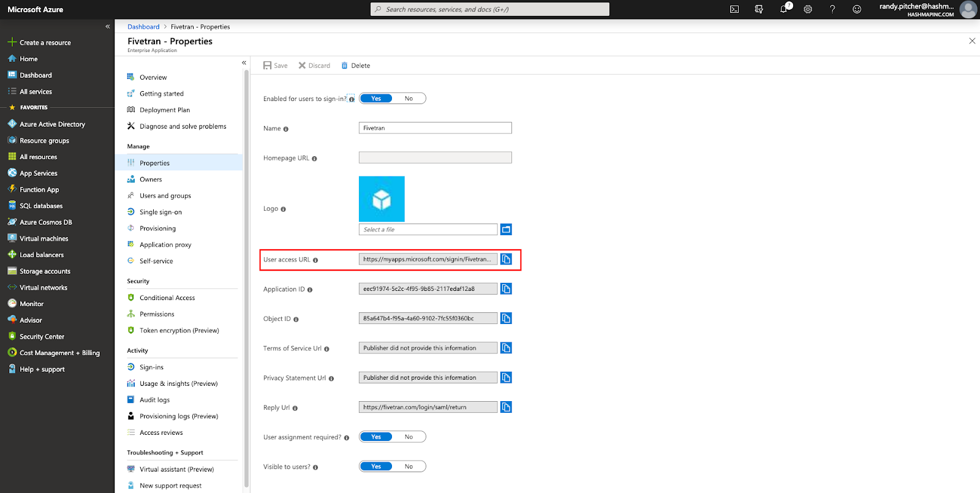The height and width of the screenshot is (493, 980).
Task: Copy the Reply Url value
Action: point(506,407)
